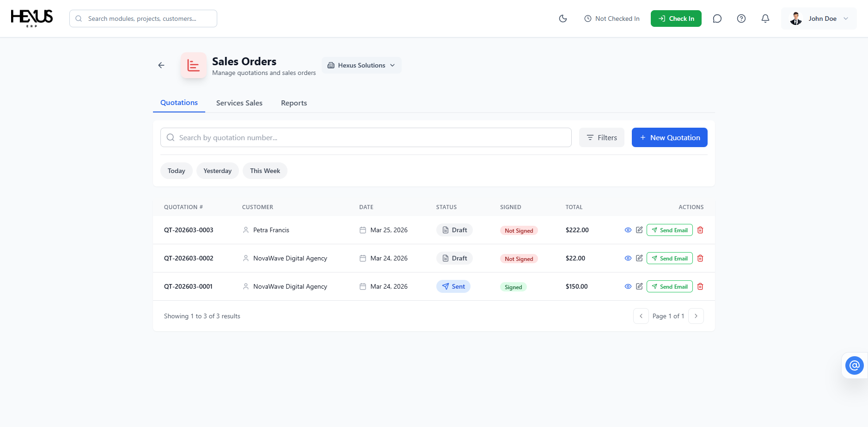
Task: Open quotation number QT-202603-0001
Action: (x=188, y=286)
